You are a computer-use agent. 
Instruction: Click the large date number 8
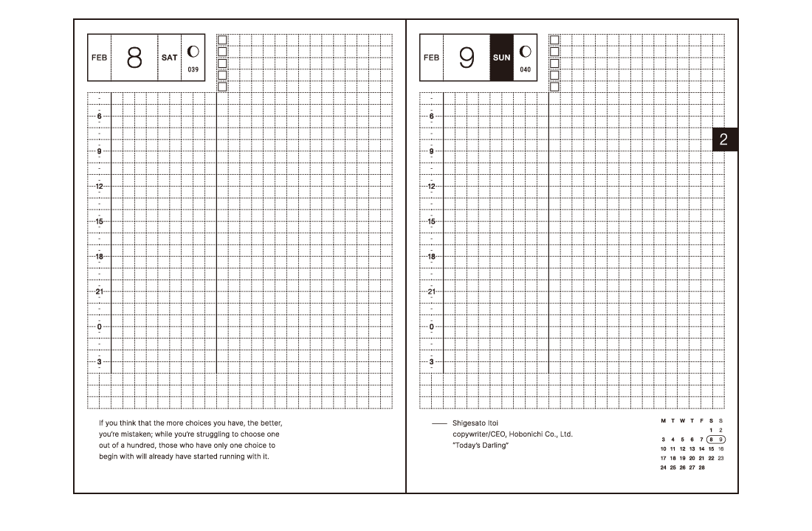coord(134,58)
